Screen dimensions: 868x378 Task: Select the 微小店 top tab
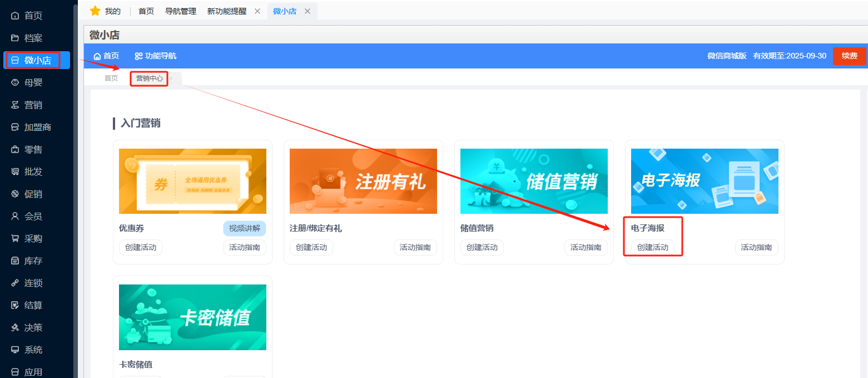pyautogui.click(x=285, y=11)
